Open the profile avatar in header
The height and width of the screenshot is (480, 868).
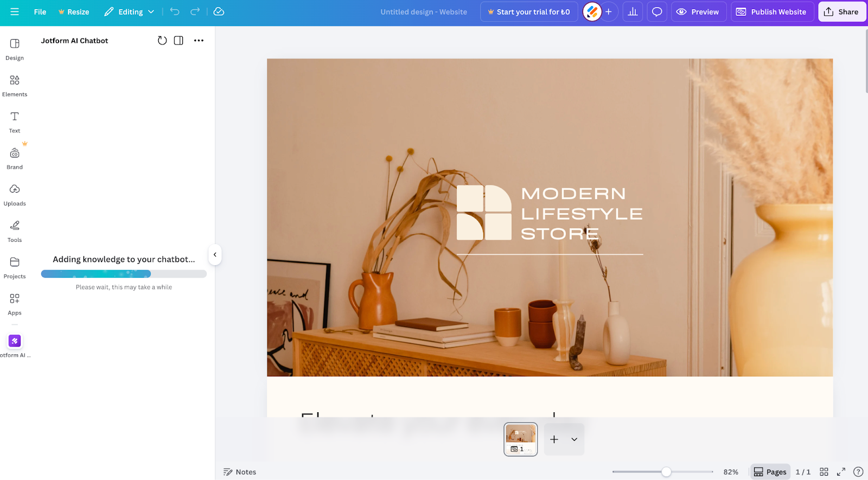pyautogui.click(x=592, y=11)
